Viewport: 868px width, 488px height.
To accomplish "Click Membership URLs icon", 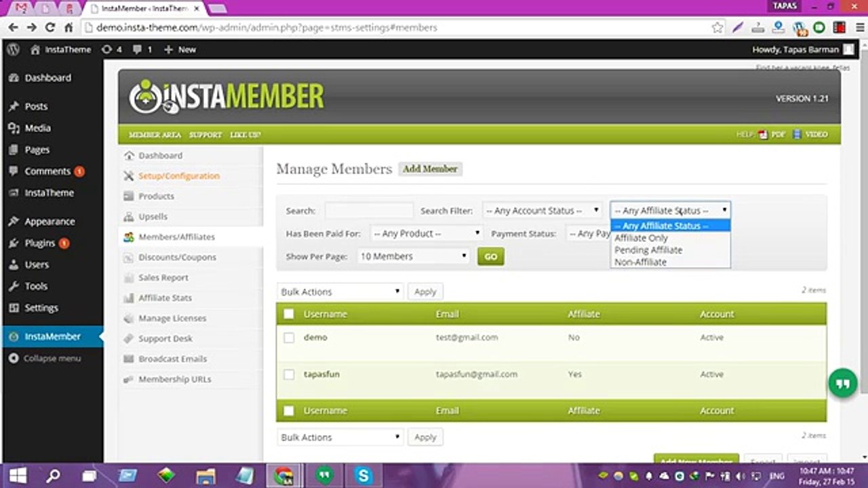I will coord(128,379).
